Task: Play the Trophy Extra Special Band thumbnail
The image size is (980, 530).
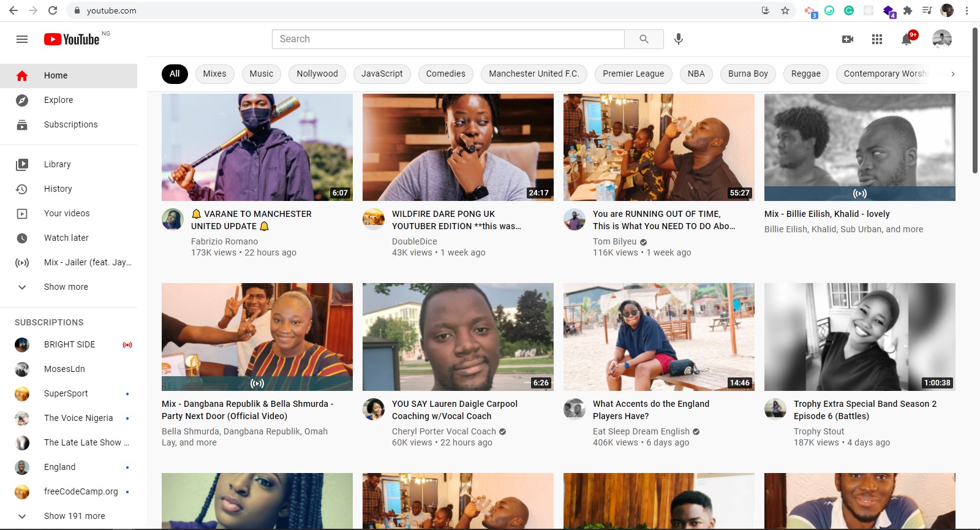Action: [860, 337]
